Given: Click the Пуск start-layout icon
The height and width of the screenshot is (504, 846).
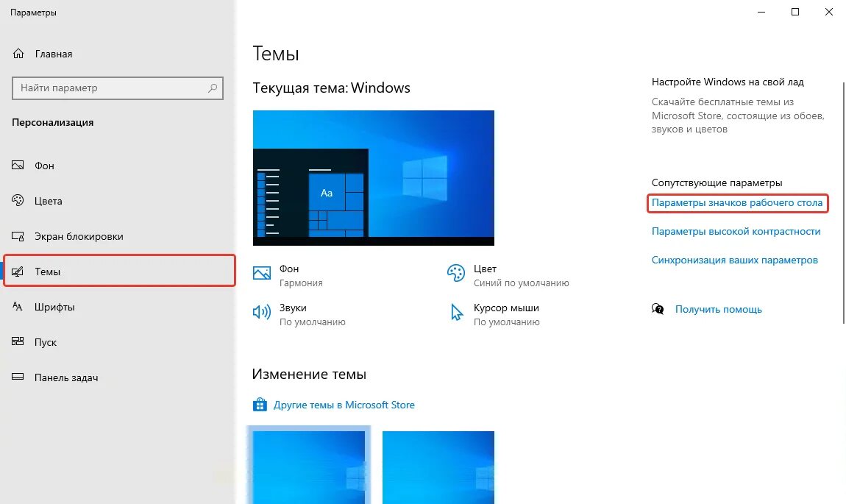Looking at the screenshot, I should point(18,341).
